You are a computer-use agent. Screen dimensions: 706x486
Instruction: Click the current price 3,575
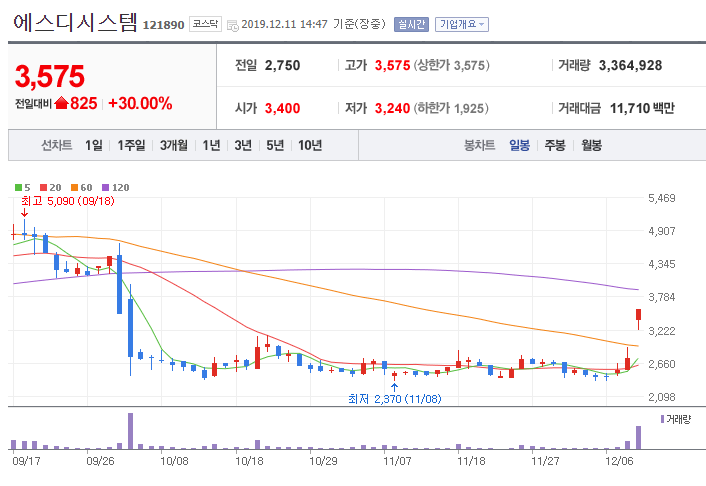coord(50,76)
